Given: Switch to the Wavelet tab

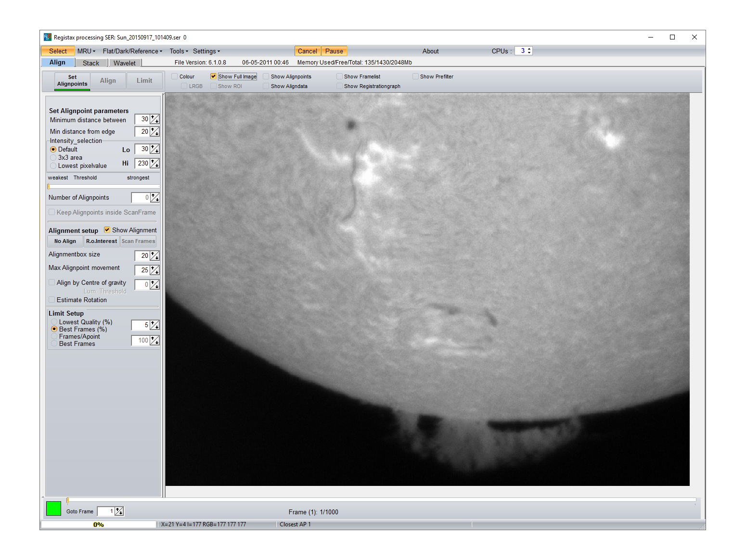Looking at the screenshot, I should (125, 63).
